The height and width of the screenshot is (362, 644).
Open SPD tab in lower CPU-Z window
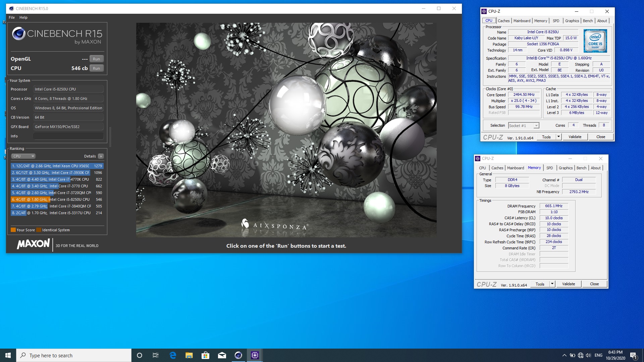pyautogui.click(x=549, y=168)
